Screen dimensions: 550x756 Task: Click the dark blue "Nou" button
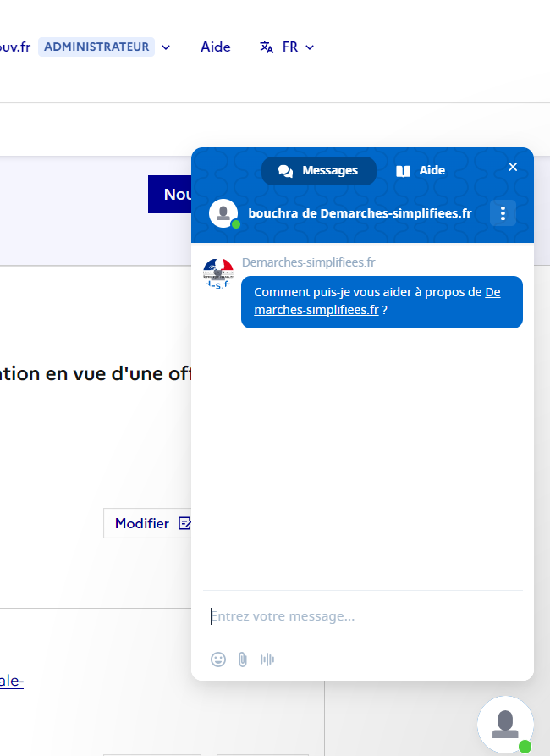click(170, 195)
